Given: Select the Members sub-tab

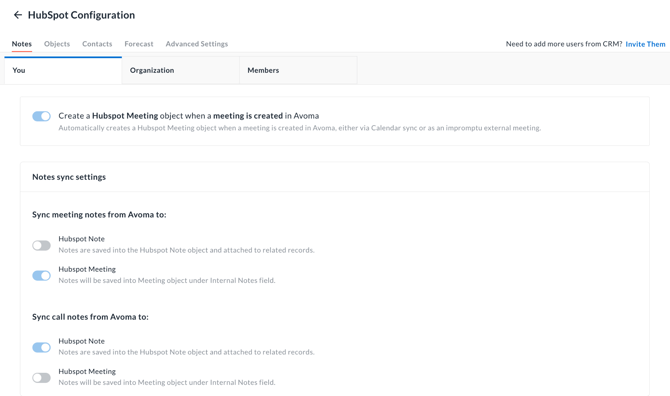Looking at the screenshot, I should pos(298,70).
